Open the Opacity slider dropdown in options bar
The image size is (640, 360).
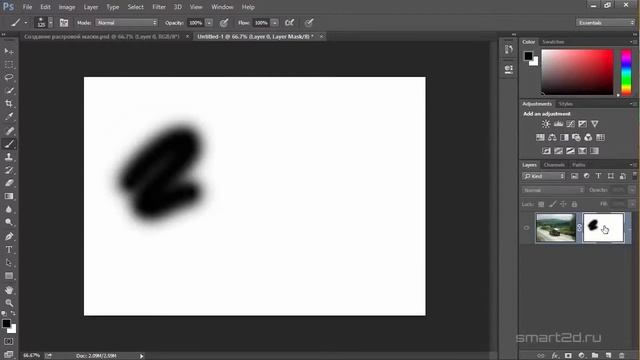(x=209, y=23)
